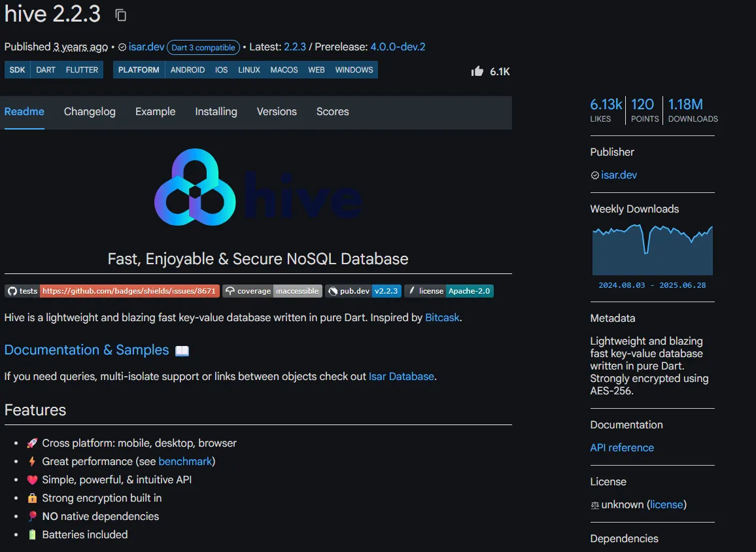Select the DART SDK tag
The height and width of the screenshot is (552, 756).
pyautogui.click(x=46, y=70)
